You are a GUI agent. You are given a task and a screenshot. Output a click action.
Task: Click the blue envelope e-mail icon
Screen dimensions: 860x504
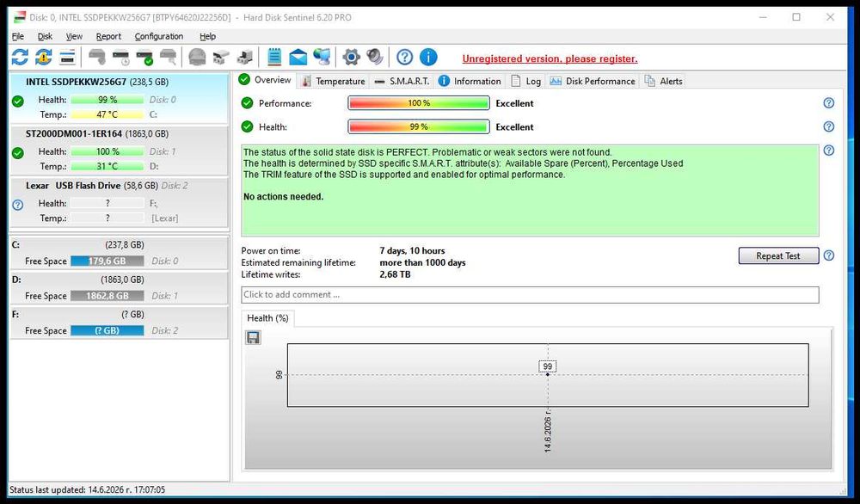point(298,57)
